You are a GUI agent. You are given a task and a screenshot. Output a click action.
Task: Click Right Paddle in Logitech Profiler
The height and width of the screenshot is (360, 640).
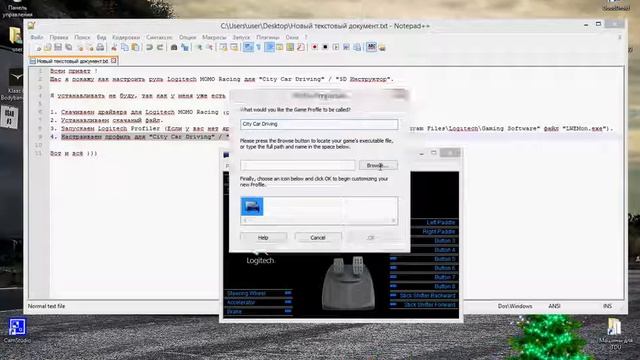[439, 231]
